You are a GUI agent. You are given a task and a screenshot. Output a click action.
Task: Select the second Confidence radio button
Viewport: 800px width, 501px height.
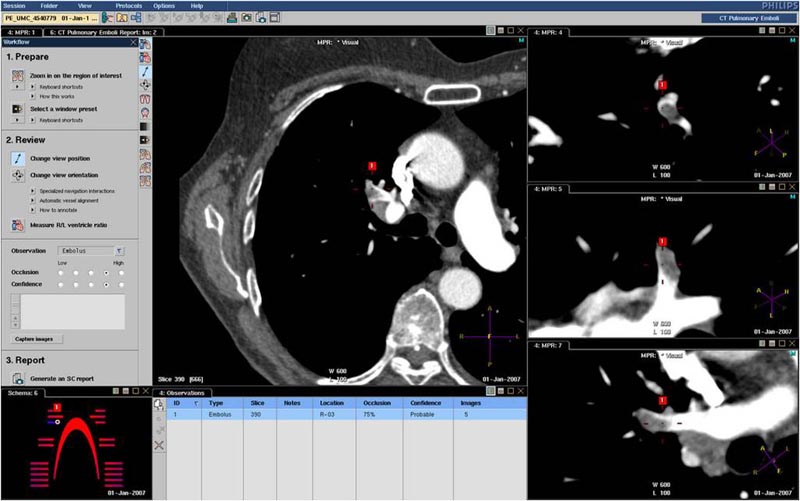click(x=76, y=285)
